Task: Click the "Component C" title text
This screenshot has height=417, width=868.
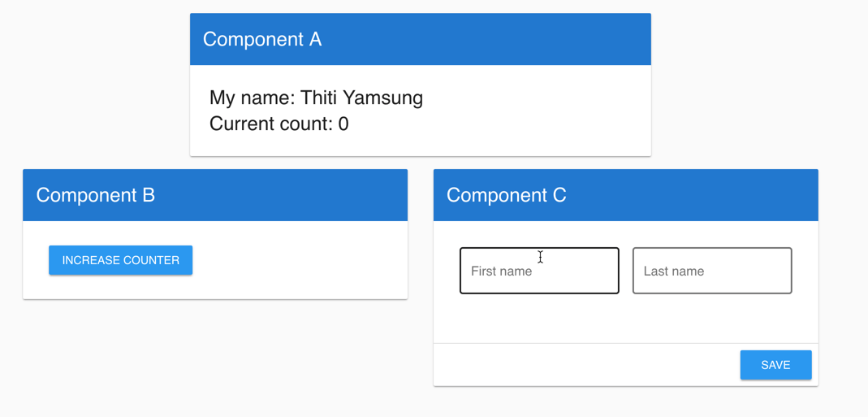Action: (x=506, y=195)
